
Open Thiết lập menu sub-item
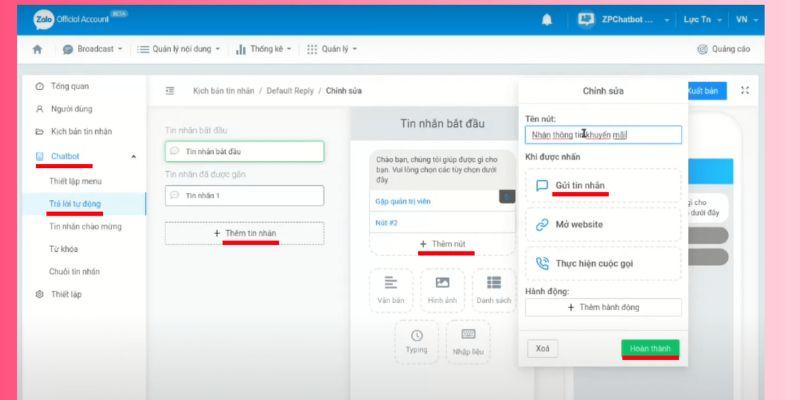pyautogui.click(x=76, y=181)
